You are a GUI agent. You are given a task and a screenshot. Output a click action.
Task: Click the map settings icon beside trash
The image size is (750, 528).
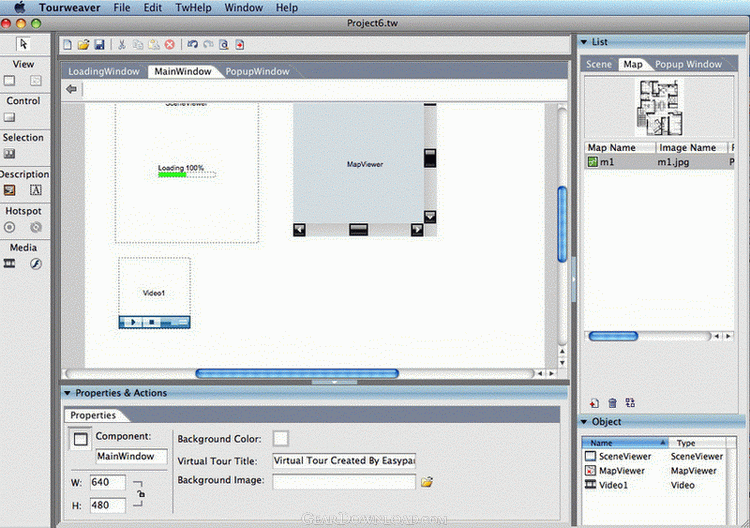[630, 403]
